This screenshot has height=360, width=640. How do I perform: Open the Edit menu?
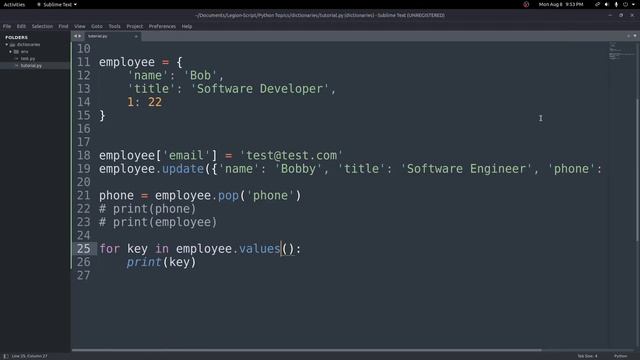coord(21,26)
